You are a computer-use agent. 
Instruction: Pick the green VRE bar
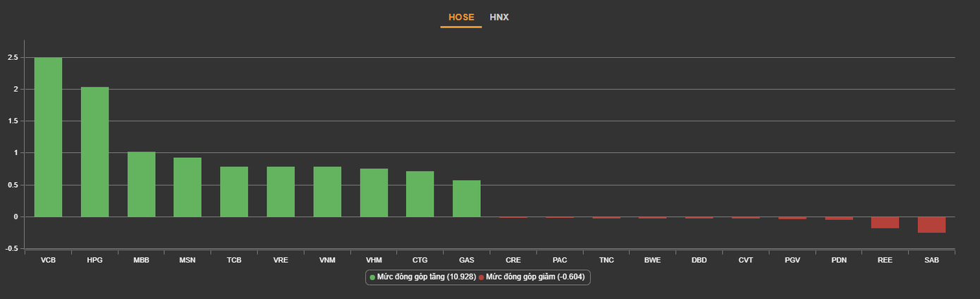tap(281, 192)
